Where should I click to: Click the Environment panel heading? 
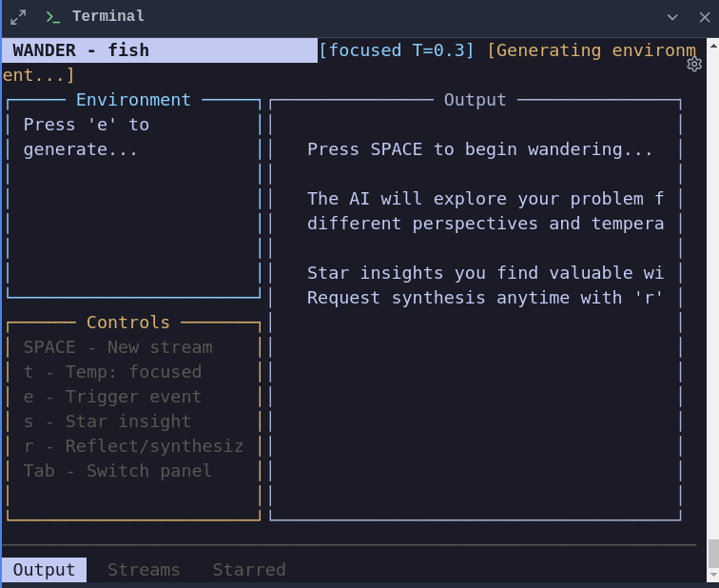click(133, 100)
